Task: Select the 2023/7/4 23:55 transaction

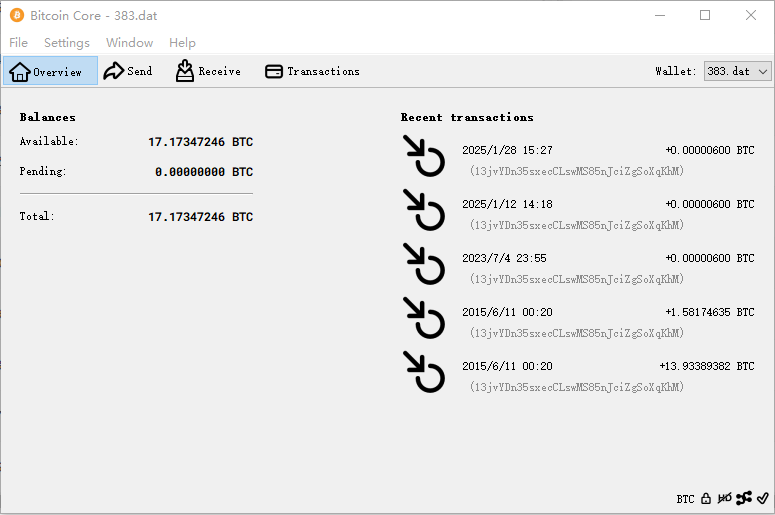Action: (578, 268)
